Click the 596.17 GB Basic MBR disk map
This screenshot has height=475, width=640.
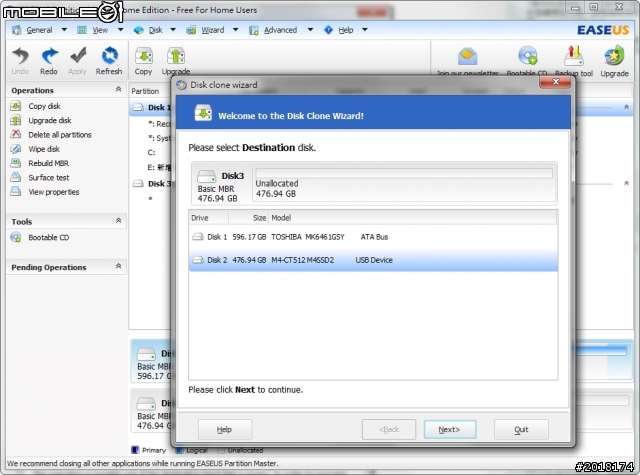[x=152, y=361]
